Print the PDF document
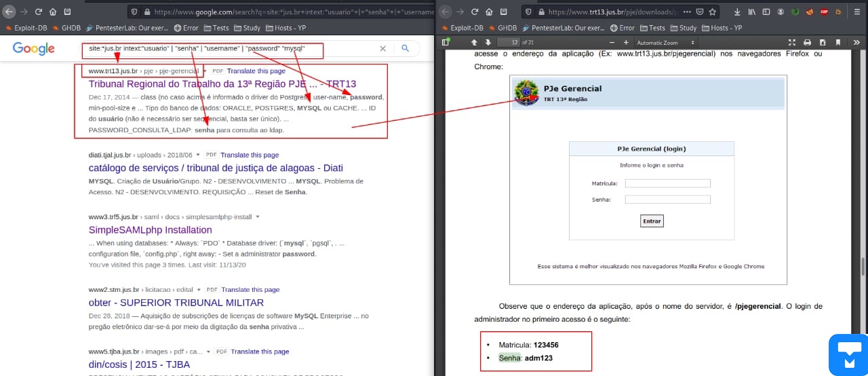The image size is (868, 376). coord(807,42)
